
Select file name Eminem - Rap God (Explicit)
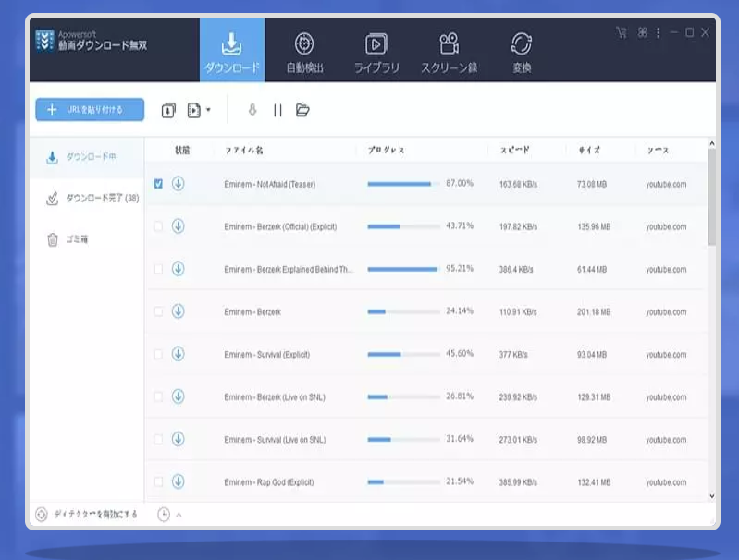268,482
